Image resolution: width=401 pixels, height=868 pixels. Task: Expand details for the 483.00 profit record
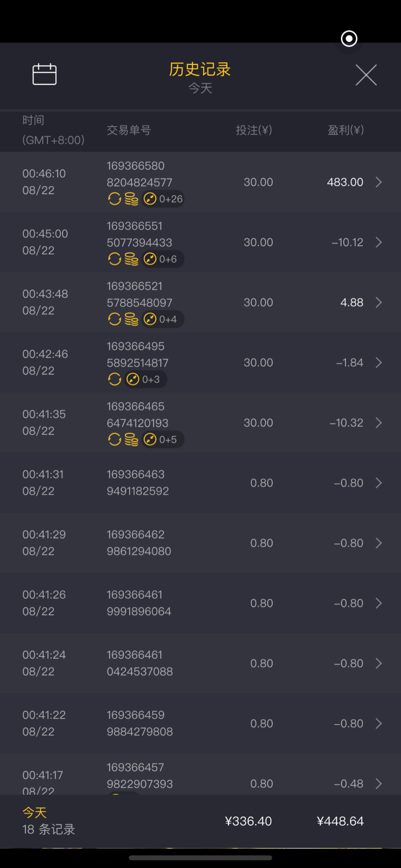pyautogui.click(x=379, y=182)
